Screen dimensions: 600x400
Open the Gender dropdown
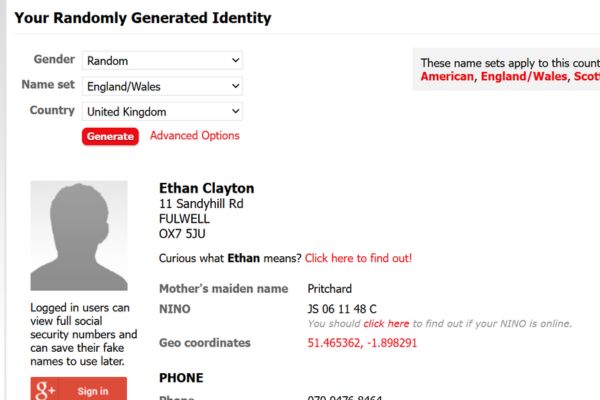tap(163, 60)
